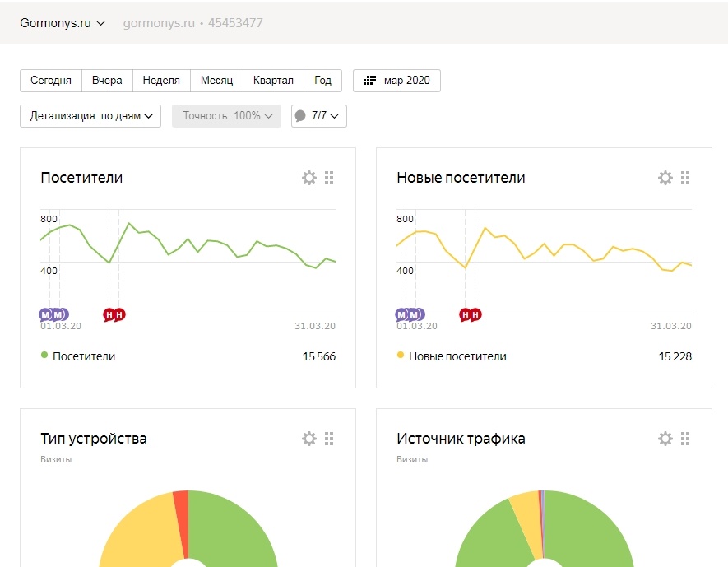Click the calendar grid icon beside мар 2020
Viewport: 728px width, 567px height.
pyautogui.click(x=369, y=81)
